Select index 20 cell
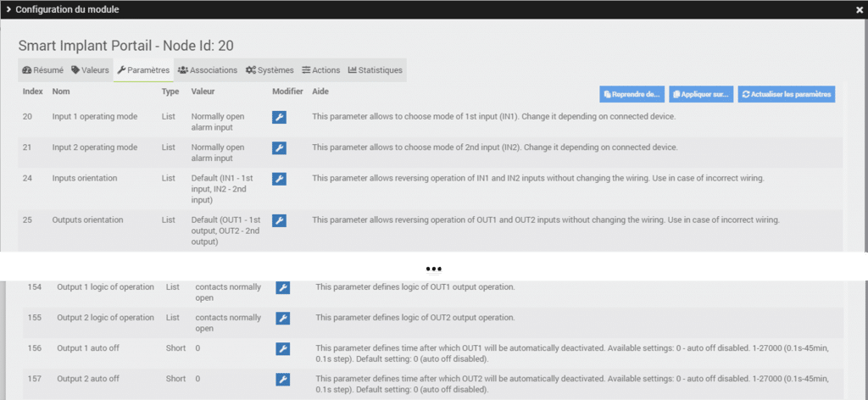The height and width of the screenshot is (400, 868). (x=28, y=117)
